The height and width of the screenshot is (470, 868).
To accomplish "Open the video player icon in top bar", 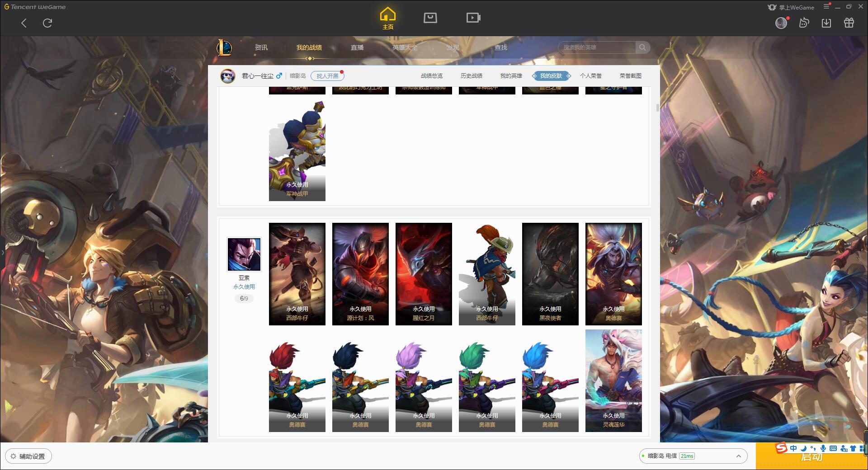I will 473,18.
